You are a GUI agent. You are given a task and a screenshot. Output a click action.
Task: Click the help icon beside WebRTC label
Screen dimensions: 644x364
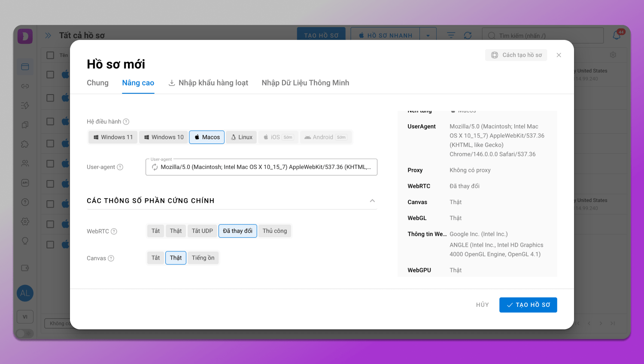114,231
